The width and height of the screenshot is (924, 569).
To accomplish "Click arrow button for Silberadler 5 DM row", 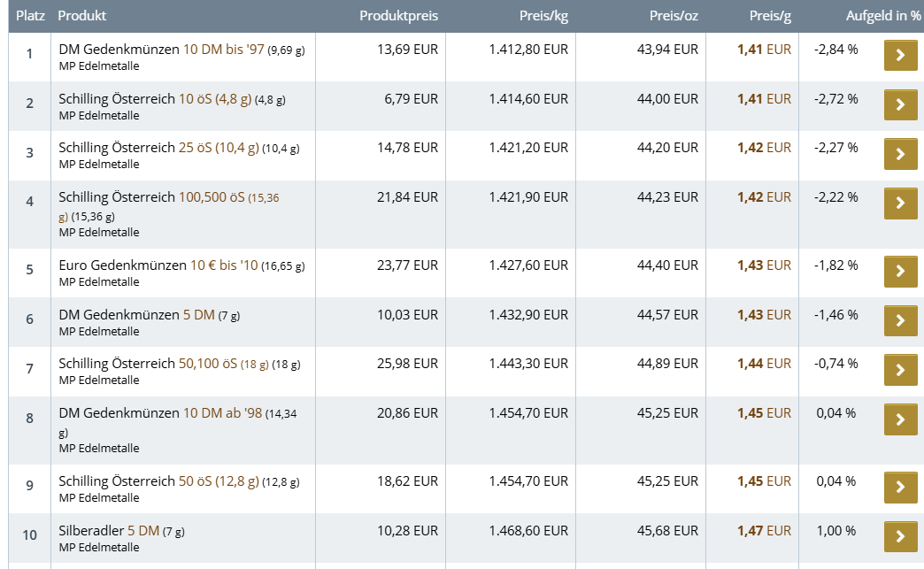I will coord(900,536).
